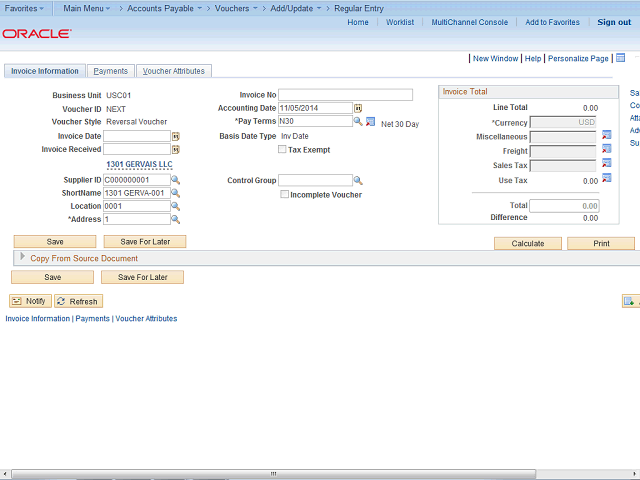Open the 1301 GERVAIS LLC supplier link
The width and height of the screenshot is (640, 480).
(x=139, y=165)
